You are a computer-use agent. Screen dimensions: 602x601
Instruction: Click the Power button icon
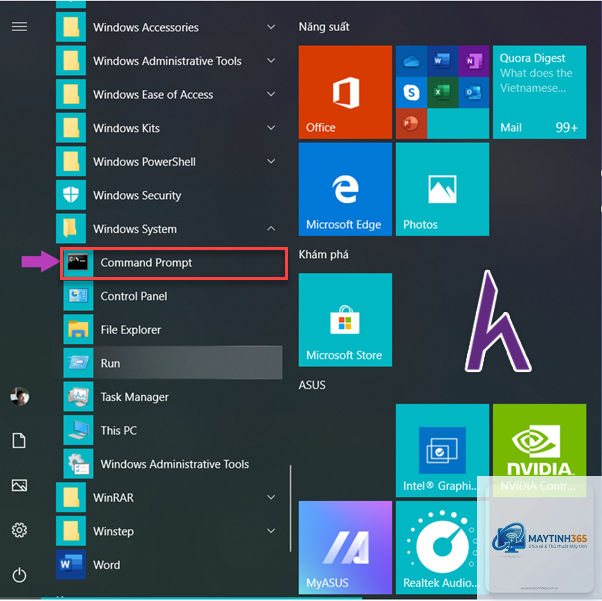(x=19, y=575)
